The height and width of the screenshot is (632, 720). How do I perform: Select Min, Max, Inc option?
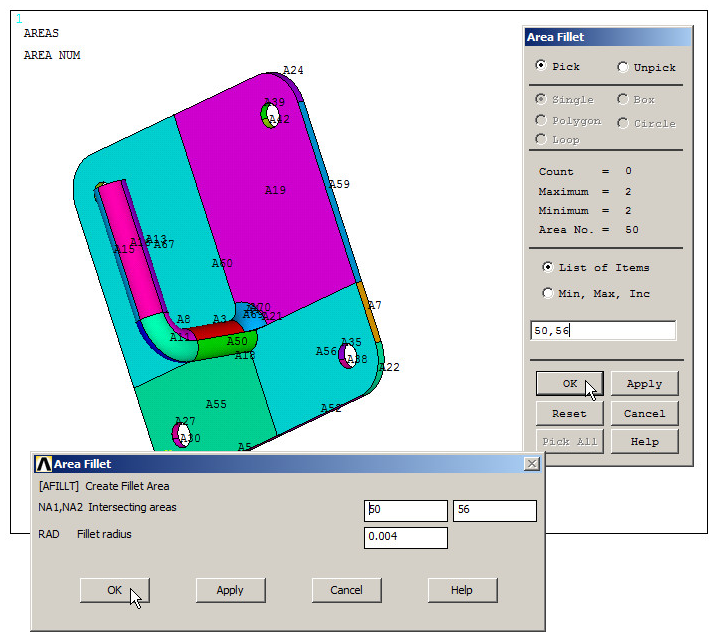point(547,293)
